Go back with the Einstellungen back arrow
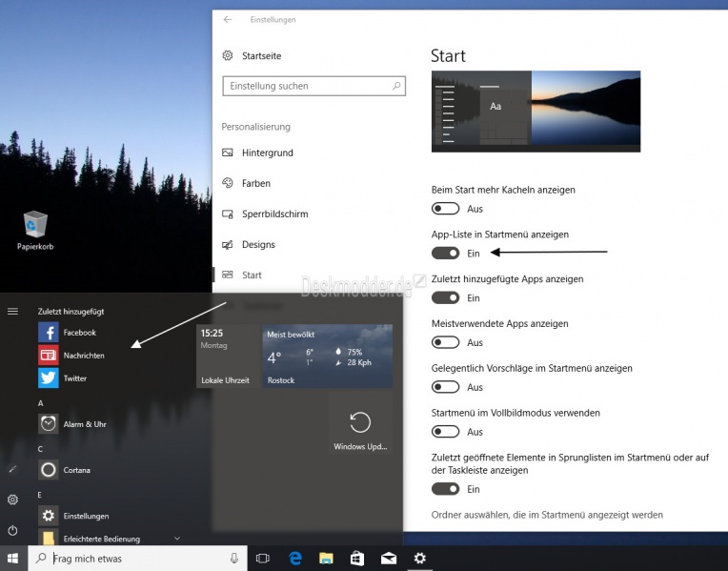This screenshot has height=571, width=728. [227, 19]
